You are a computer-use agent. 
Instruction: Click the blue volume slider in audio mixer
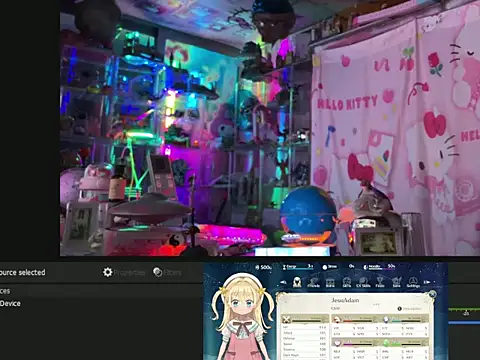click(464, 323)
